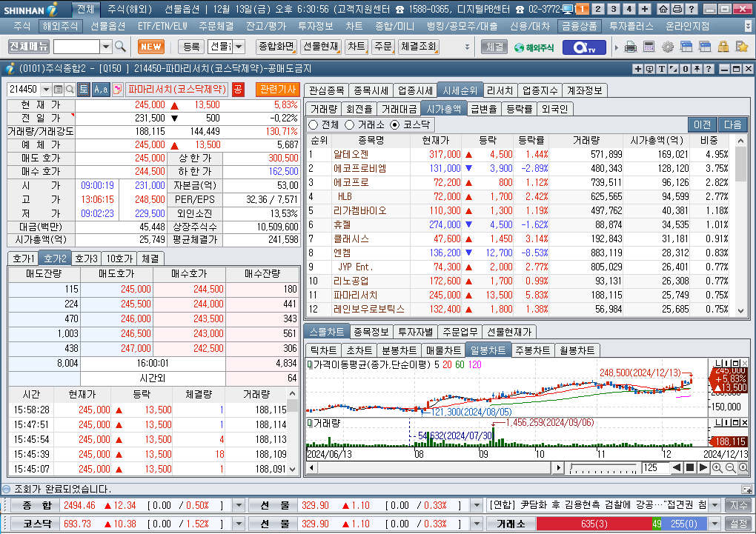Click the pin icon in window 0101 titlebar

click(x=697, y=69)
